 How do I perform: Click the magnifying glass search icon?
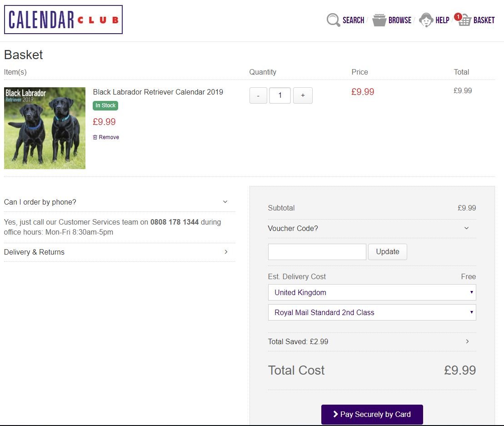point(333,20)
